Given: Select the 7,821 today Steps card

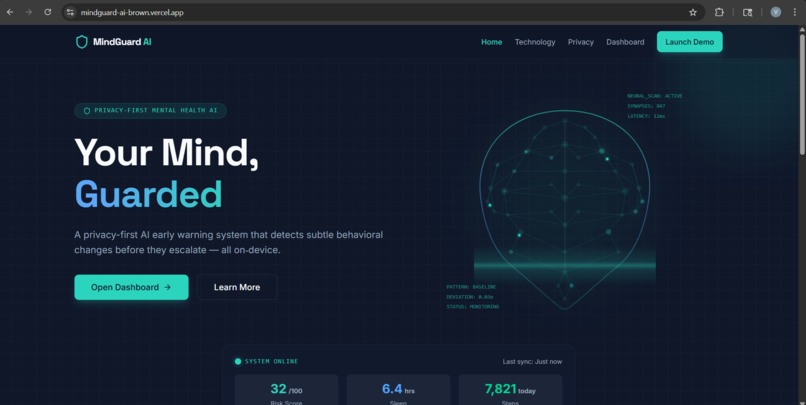Looking at the screenshot, I should click(510, 390).
